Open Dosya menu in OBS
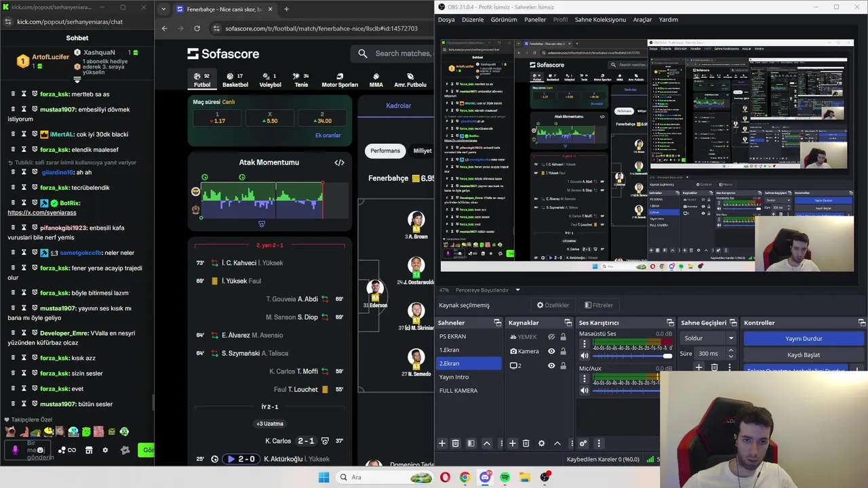868x488 pixels. [446, 20]
